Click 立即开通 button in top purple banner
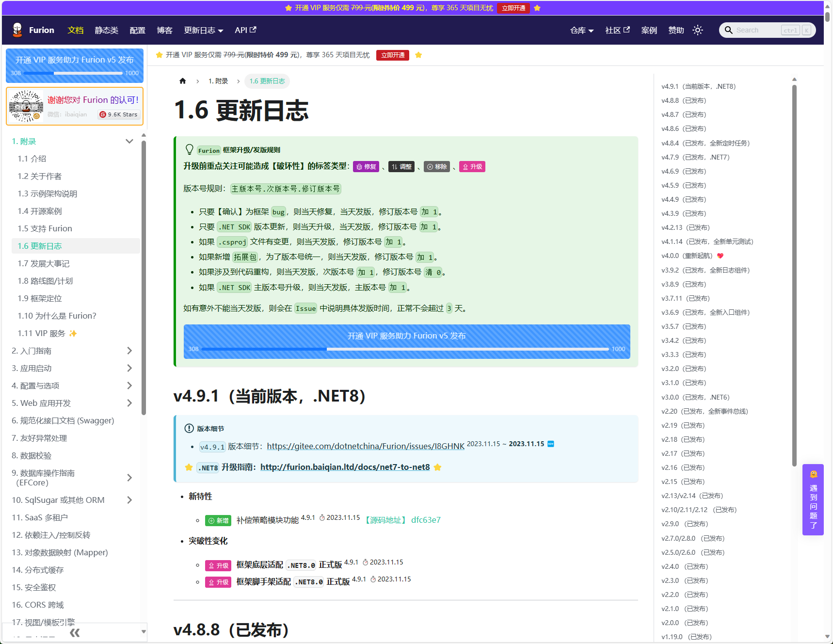This screenshot has width=833, height=644. pos(513,8)
